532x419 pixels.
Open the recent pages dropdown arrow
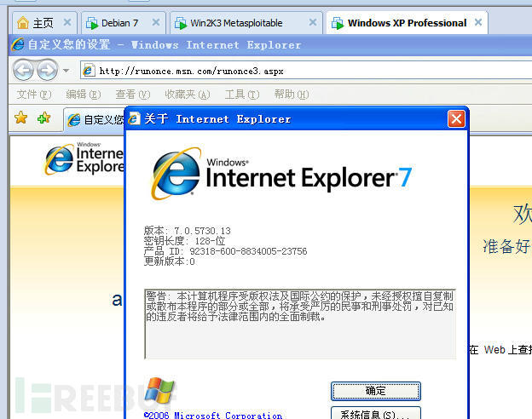pyautogui.click(x=66, y=71)
